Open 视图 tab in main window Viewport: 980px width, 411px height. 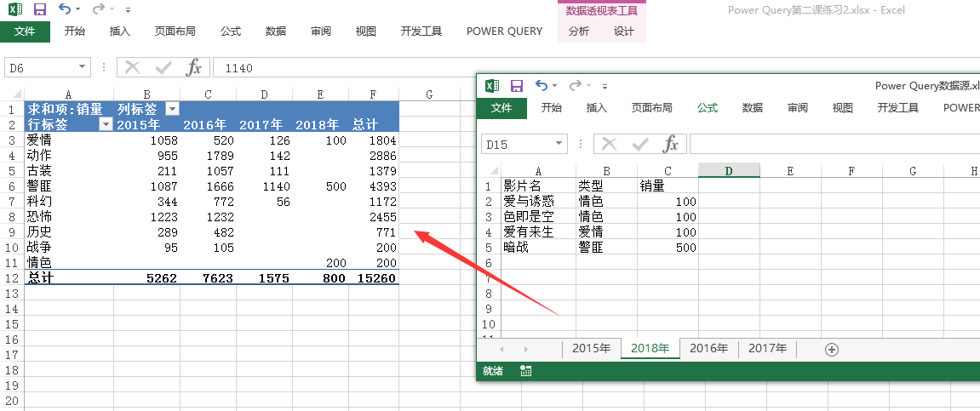coord(365,31)
